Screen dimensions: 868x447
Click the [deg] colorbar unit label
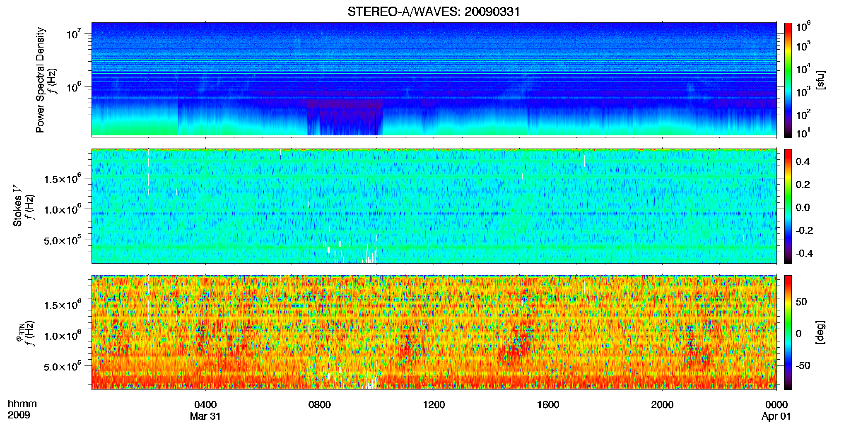pyautogui.click(x=820, y=332)
